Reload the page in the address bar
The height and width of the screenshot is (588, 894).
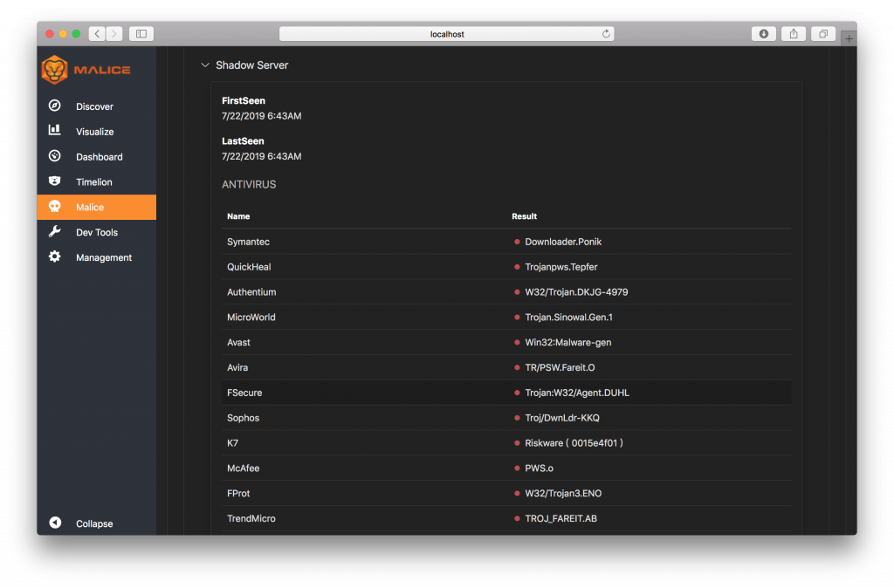[x=606, y=34]
